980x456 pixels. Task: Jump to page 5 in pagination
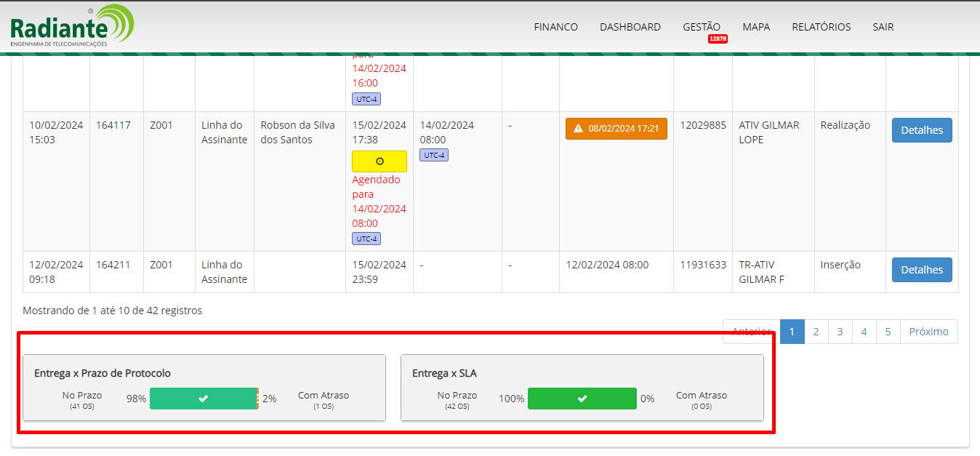[888, 332]
